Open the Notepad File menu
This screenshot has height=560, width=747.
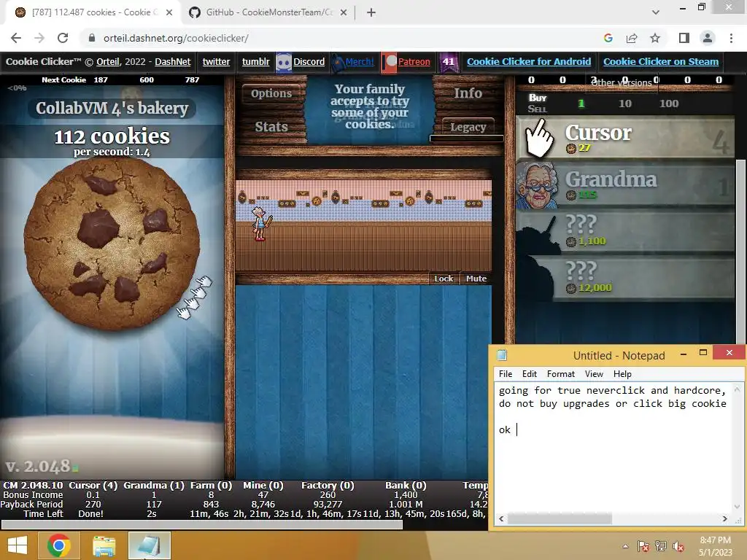[506, 374]
